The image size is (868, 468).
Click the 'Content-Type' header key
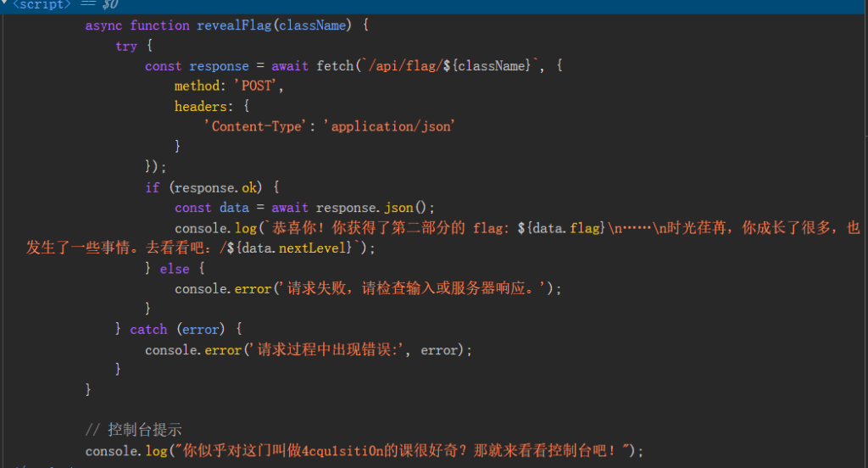coord(258,126)
